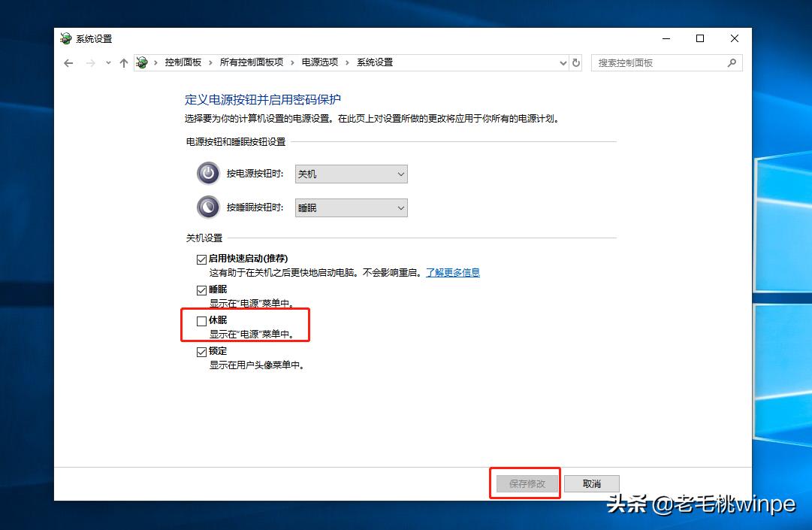Viewport: 812px width, 530px height.
Task: Click the power plan icon in the address bar
Action: pos(142,62)
